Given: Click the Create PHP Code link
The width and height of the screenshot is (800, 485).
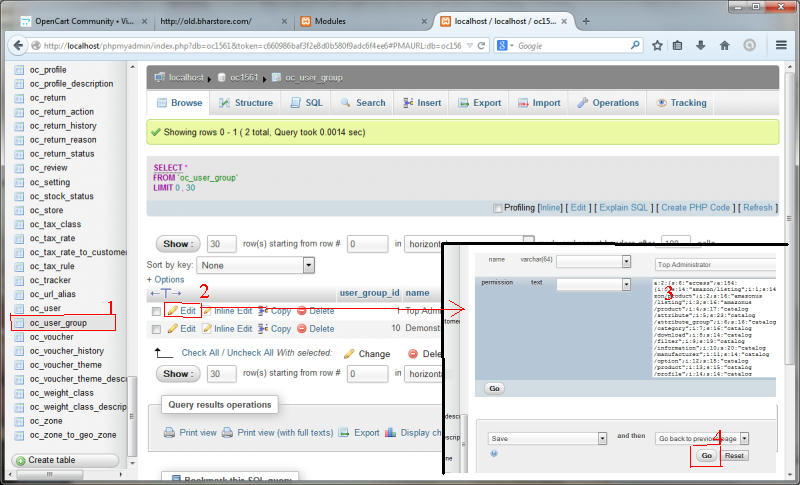Looking at the screenshot, I should click(695, 208).
